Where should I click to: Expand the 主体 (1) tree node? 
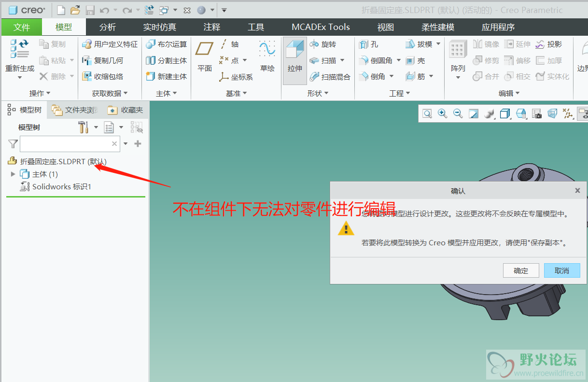click(13, 174)
